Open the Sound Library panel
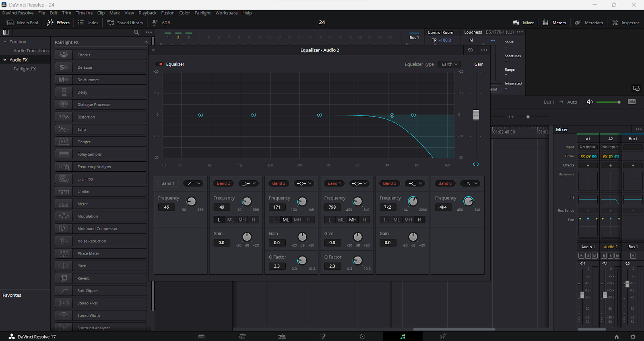644x341 pixels. point(125,23)
